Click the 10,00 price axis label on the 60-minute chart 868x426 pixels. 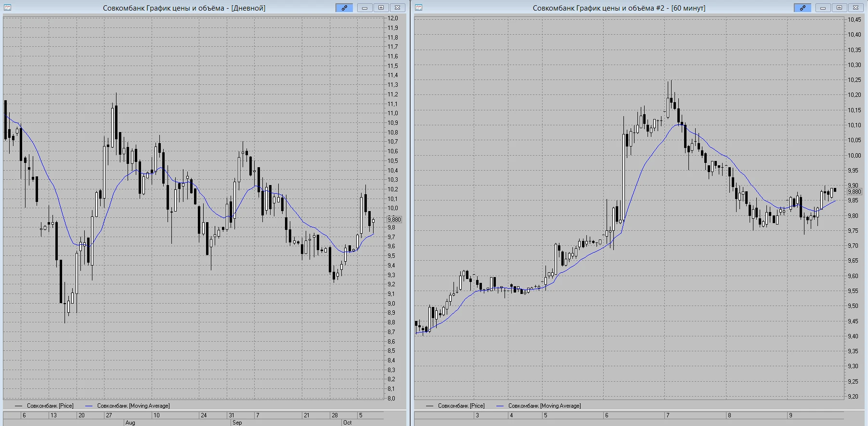(x=855, y=156)
